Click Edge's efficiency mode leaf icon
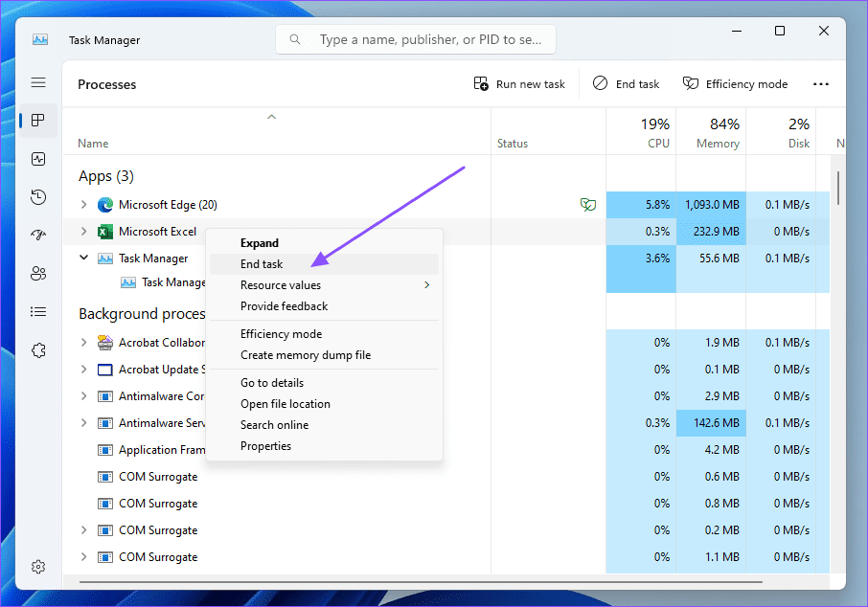868x607 pixels. point(588,205)
